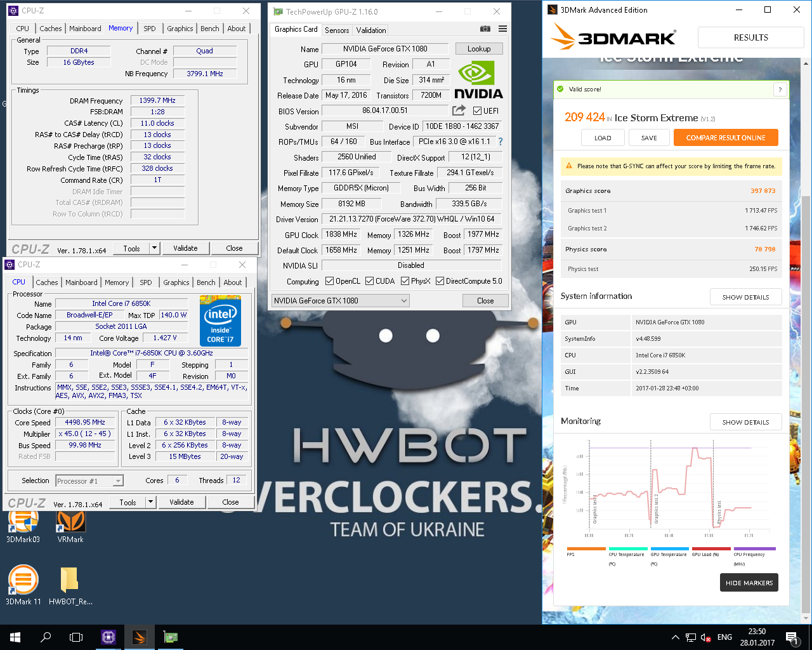Click the network tray icon
Viewport: 812px width, 650px height.
(x=691, y=637)
